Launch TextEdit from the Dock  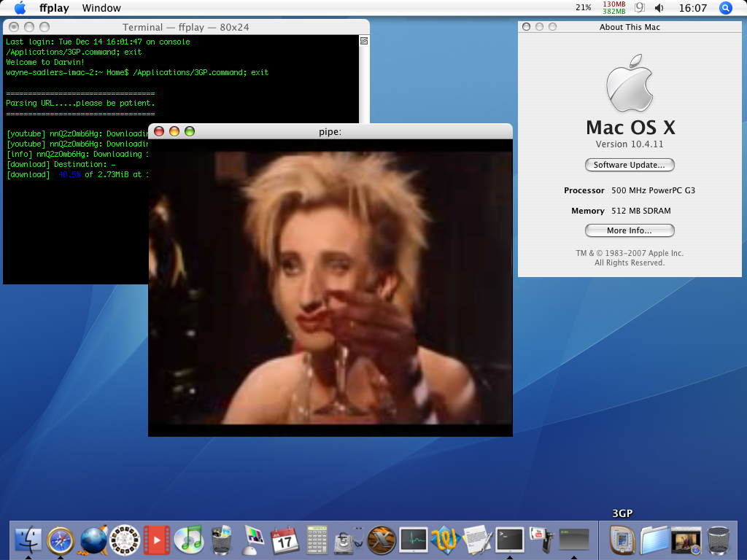pyautogui.click(x=477, y=540)
